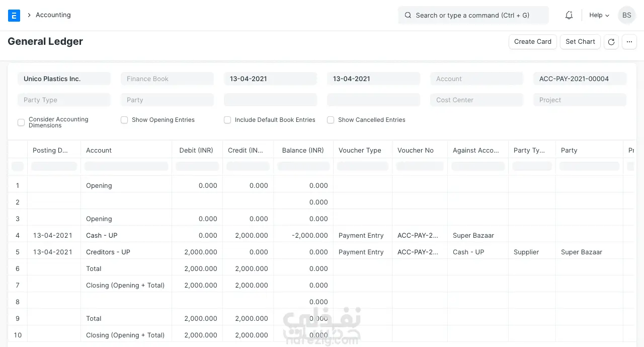Click the Creditors - UP account cell
The width and height of the screenshot is (644, 347).
(x=126, y=252)
